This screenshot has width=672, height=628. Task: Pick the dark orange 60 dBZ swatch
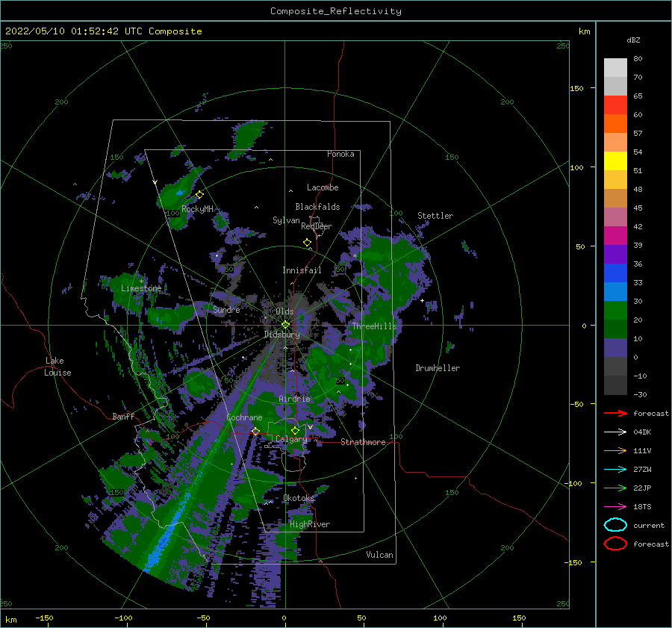[615, 123]
